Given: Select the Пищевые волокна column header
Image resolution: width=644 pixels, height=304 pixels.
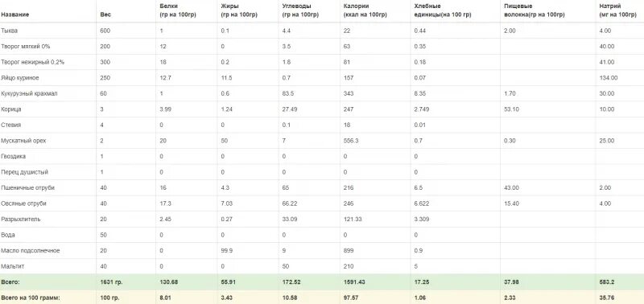Looking at the screenshot, I should pos(534,10).
